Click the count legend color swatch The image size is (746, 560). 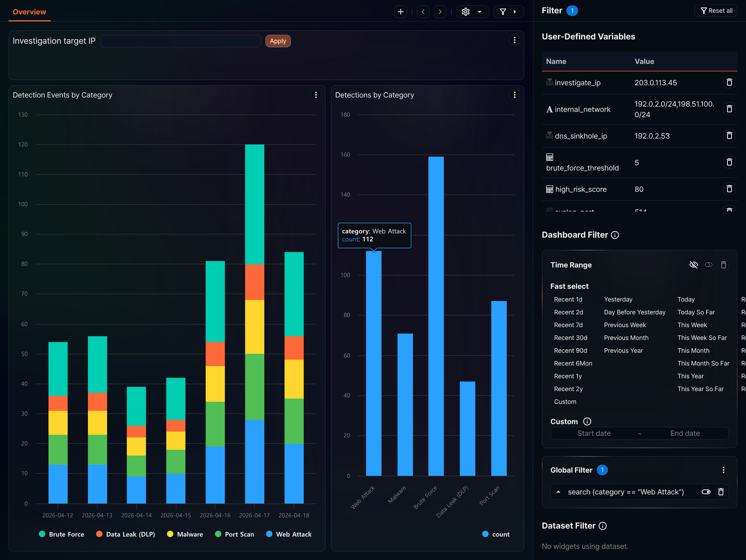coord(485,534)
